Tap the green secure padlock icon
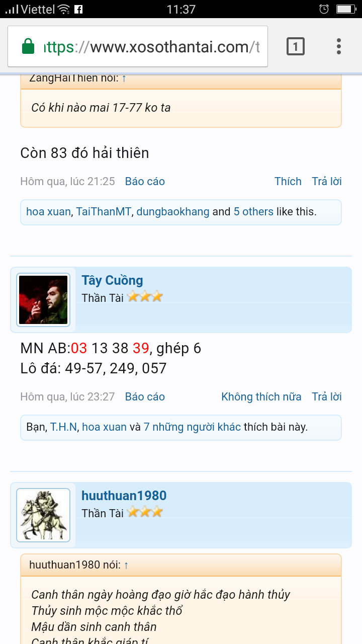This screenshot has width=362, height=644. click(28, 47)
